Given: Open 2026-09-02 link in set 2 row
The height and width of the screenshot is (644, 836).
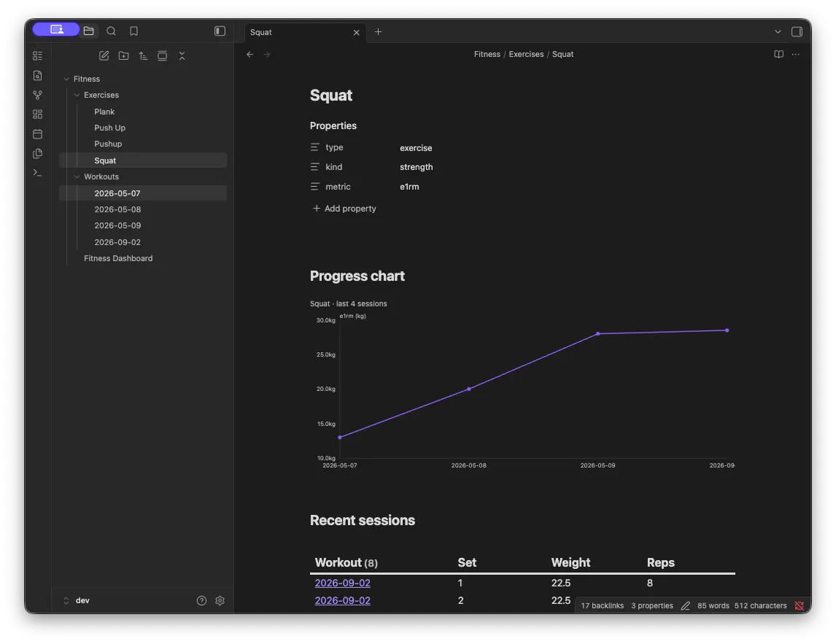Looking at the screenshot, I should coord(342,600).
